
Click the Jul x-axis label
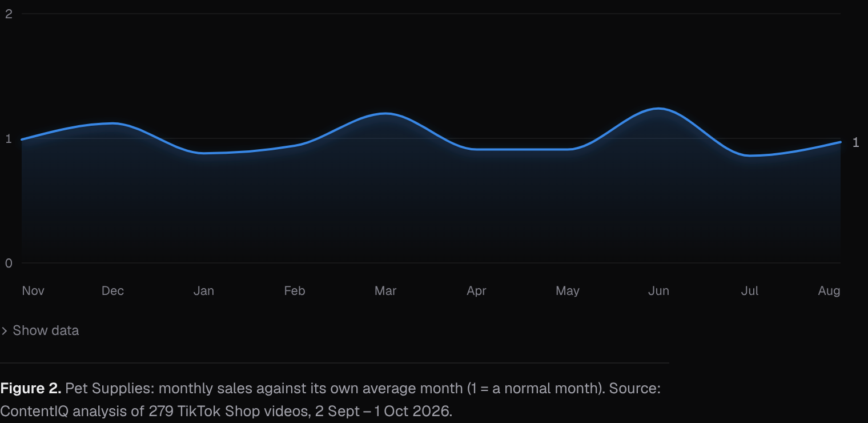point(750,291)
